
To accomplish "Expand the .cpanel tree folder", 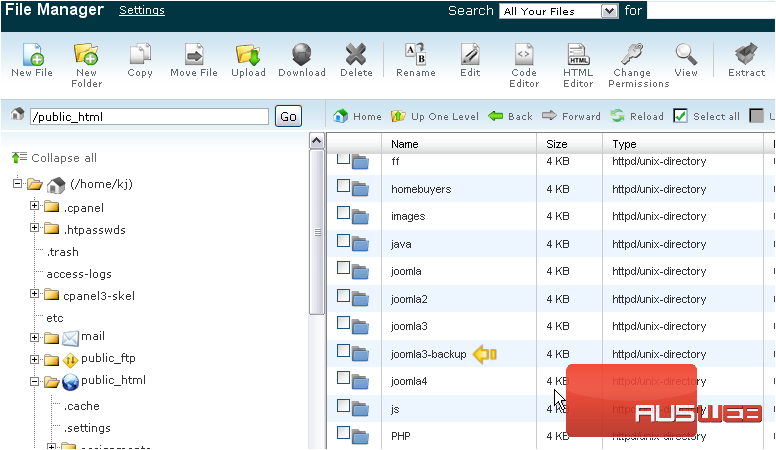I will [x=35, y=207].
